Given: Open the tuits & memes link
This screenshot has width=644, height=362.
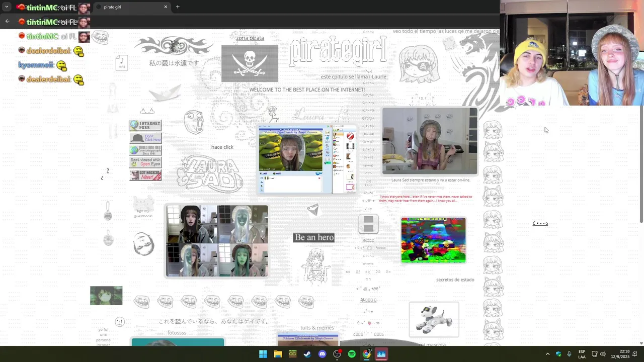Looking at the screenshot, I should [x=317, y=328].
